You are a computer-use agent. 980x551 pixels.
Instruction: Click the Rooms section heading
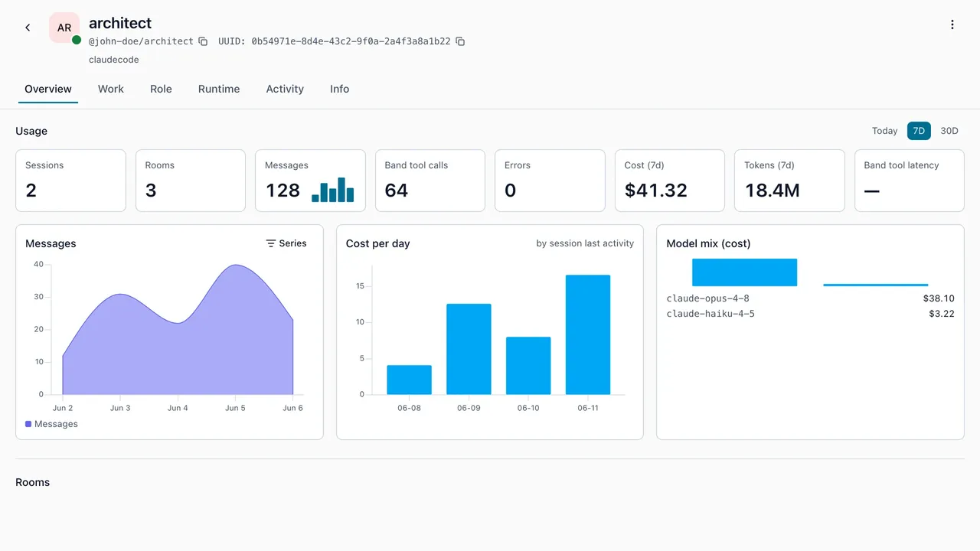point(32,482)
